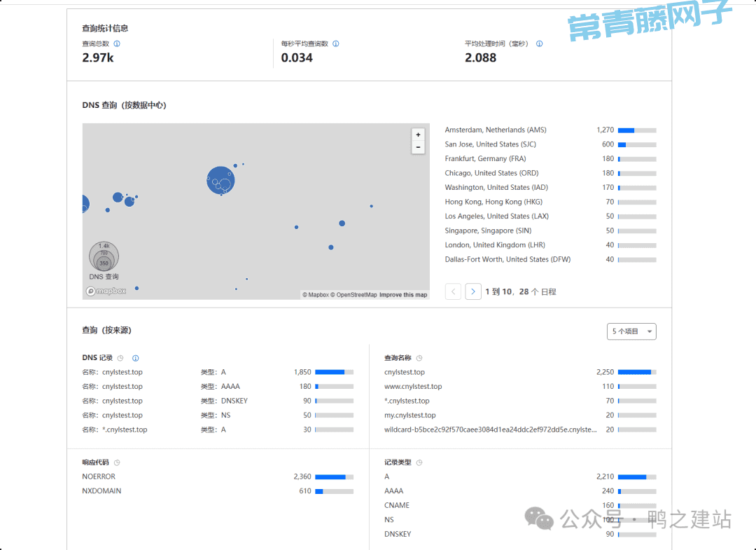Go to the previous page of data centers

453,291
